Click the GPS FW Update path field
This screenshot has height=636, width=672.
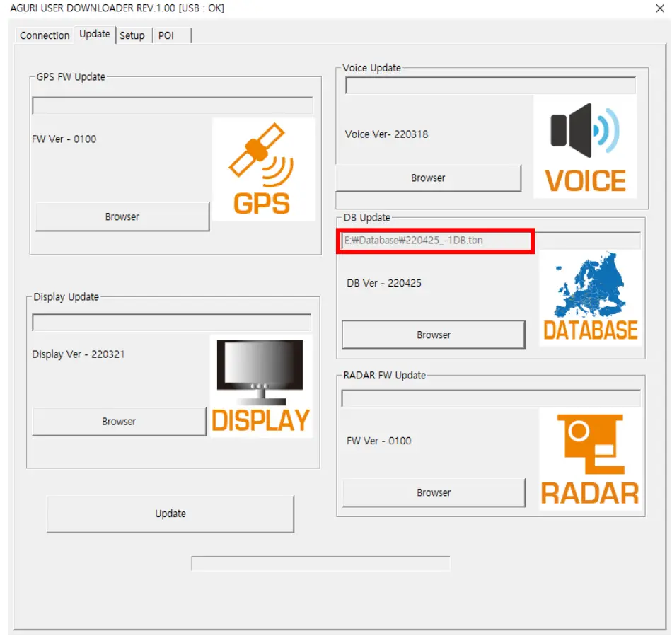(173, 105)
